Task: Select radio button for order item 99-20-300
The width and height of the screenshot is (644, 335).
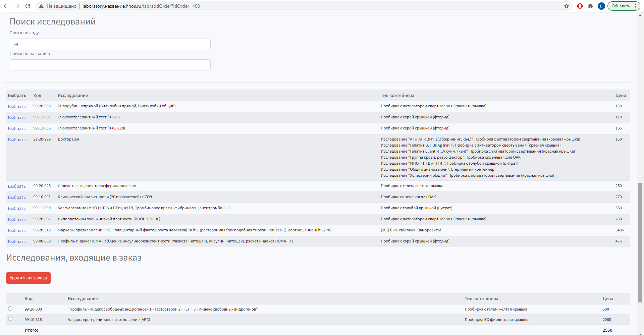Action: (x=10, y=309)
